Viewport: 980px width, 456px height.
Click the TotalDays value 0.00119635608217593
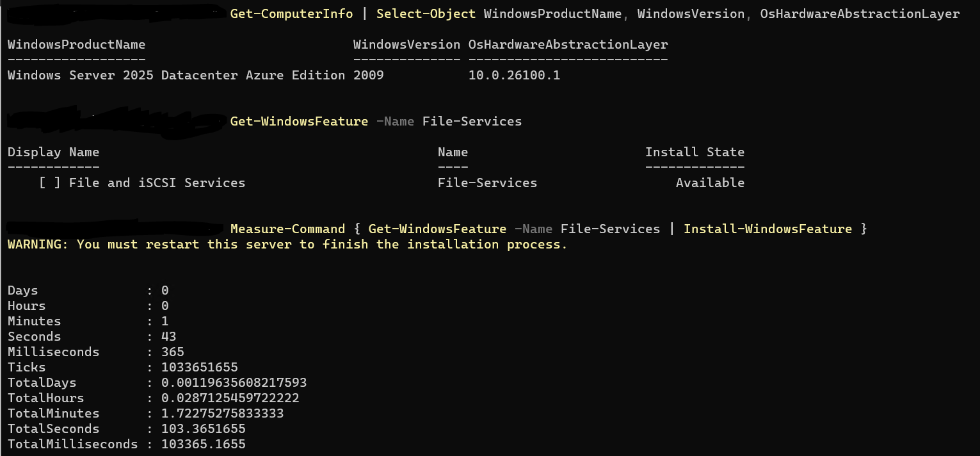coord(234,382)
